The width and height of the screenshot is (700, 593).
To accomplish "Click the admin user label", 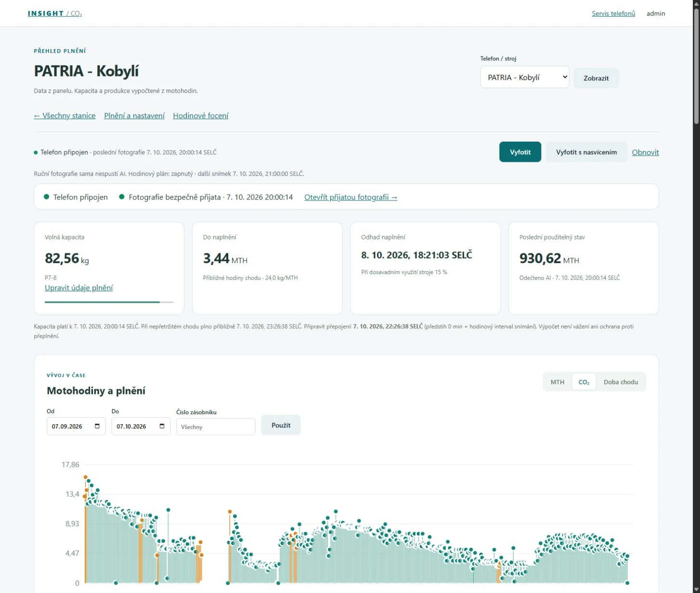I will coord(656,13).
